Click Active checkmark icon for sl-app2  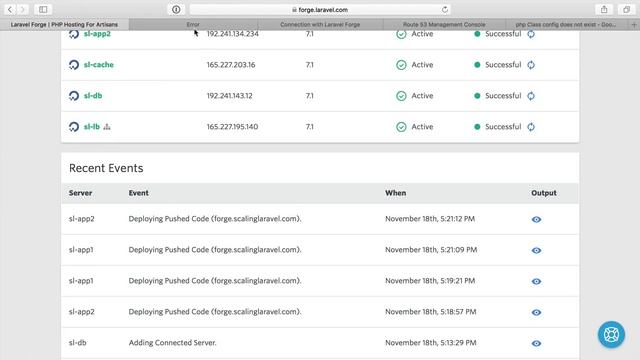[401, 34]
